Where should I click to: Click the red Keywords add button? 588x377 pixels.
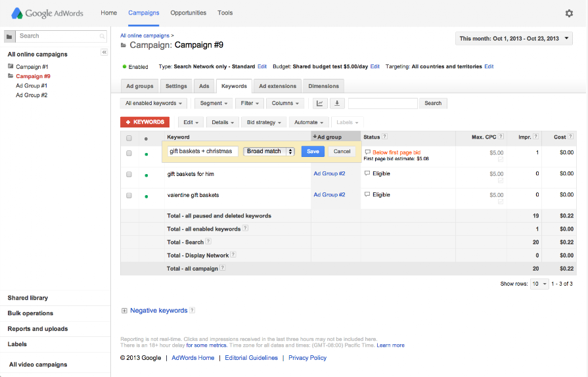pos(145,122)
